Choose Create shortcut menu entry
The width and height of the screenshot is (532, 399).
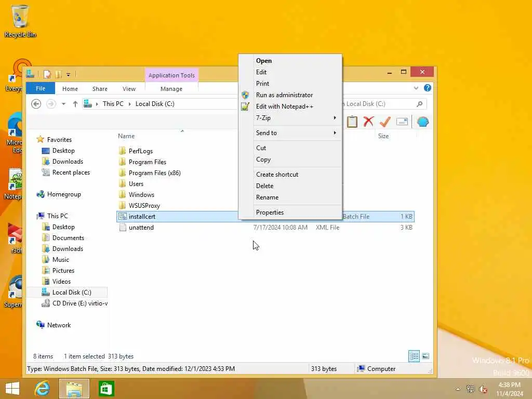pos(290,175)
